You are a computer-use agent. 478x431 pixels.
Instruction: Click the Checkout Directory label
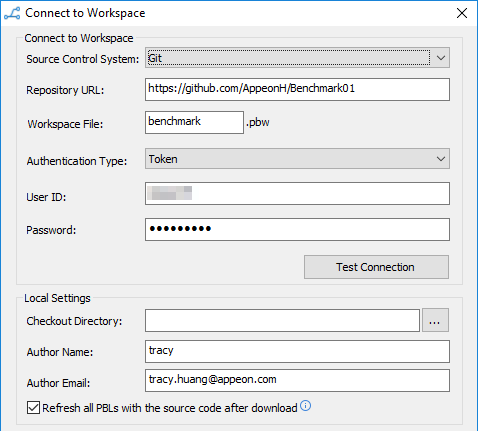(74, 321)
